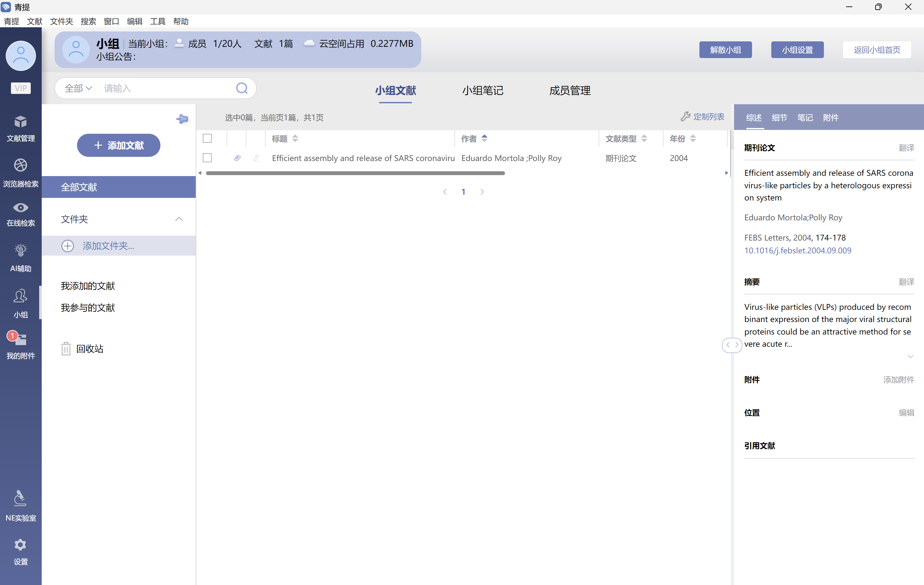This screenshot has width=924, height=585.
Task: Switch to the 成员管理 tab
Action: (570, 90)
